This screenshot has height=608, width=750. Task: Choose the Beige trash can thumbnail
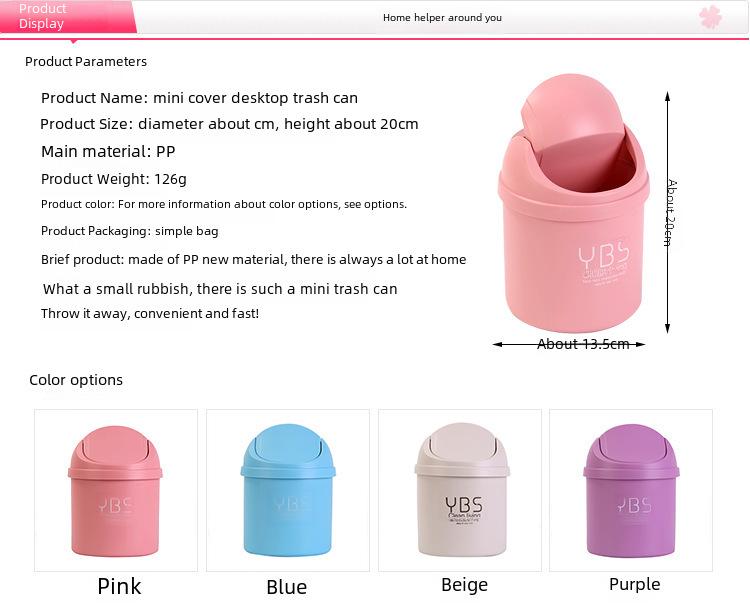point(460,490)
